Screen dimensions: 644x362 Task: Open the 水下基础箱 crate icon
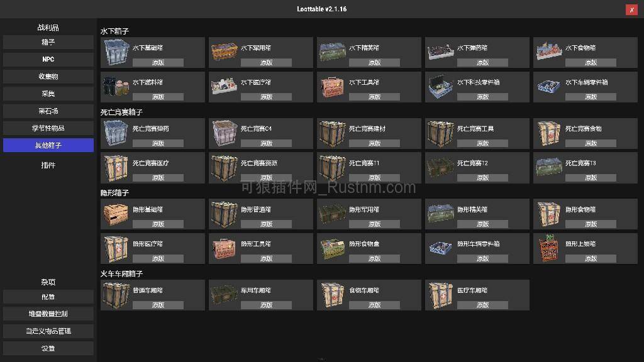[x=116, y=53]
